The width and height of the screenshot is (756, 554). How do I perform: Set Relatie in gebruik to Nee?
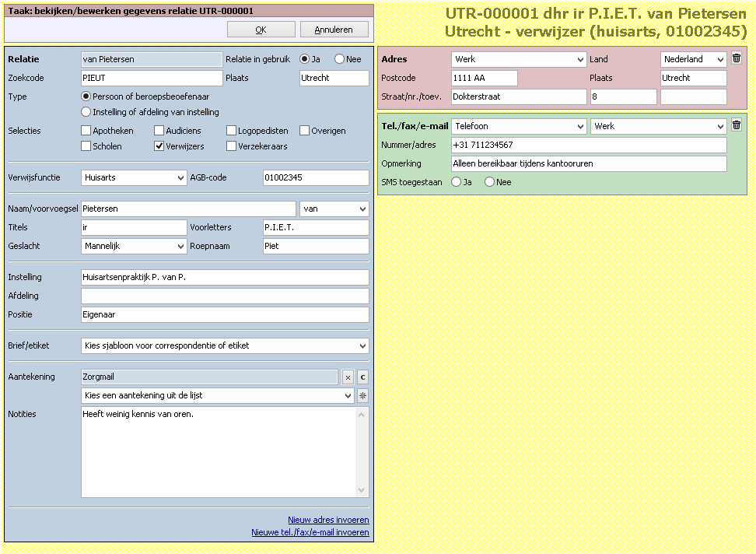click(339, 59)
